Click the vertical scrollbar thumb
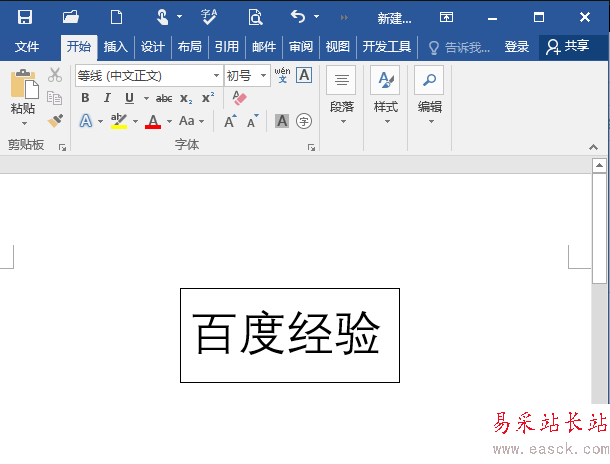The width and height of the screenshot is (610, 464). point(599,228)
